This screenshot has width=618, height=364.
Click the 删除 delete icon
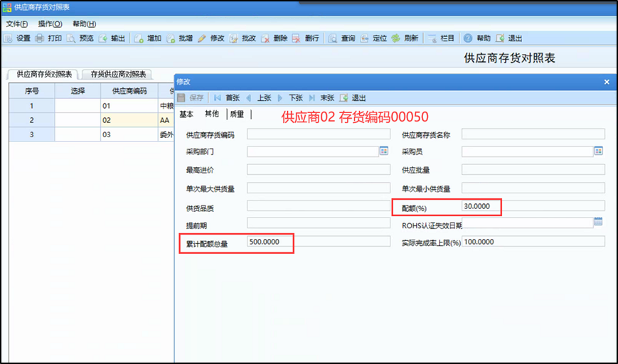coord(265,38)
